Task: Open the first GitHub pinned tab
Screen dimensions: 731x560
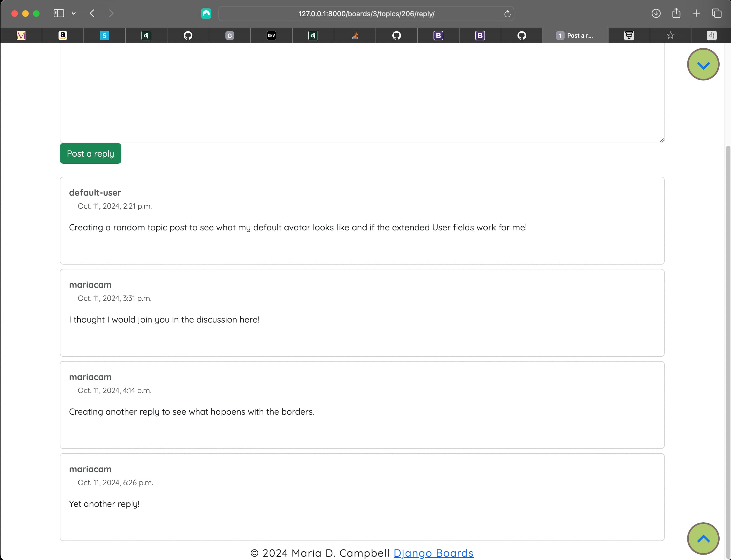Action: click(188, 35)
